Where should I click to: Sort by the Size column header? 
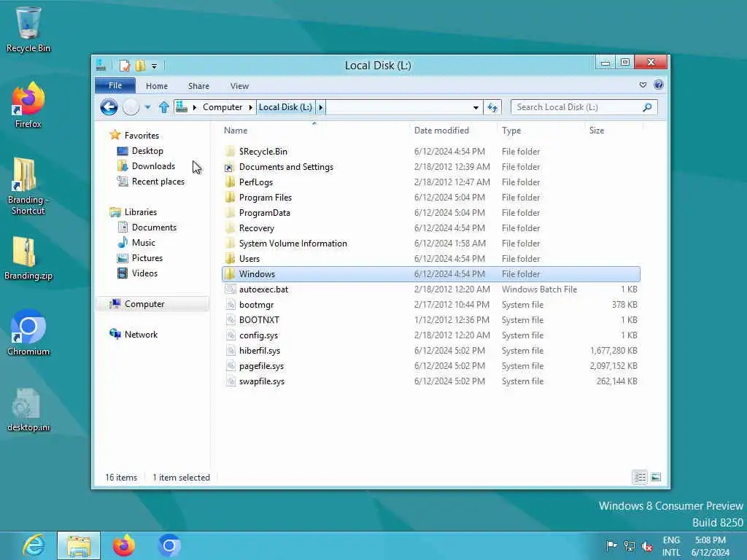pos(597,131)
